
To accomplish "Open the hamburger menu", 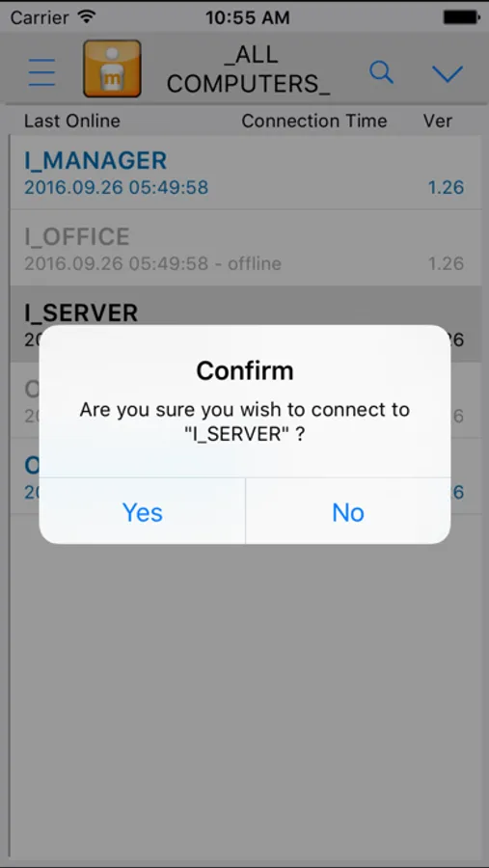I will (42, 72).
